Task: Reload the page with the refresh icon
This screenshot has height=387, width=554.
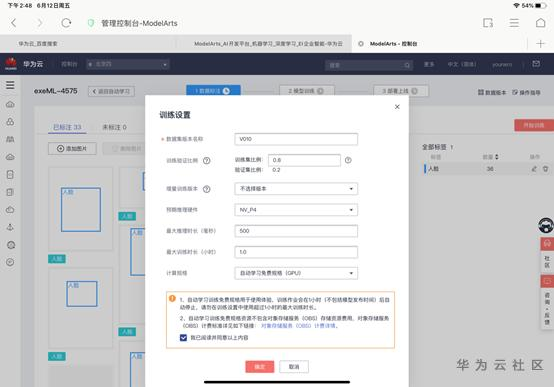Action: [66, 23]
